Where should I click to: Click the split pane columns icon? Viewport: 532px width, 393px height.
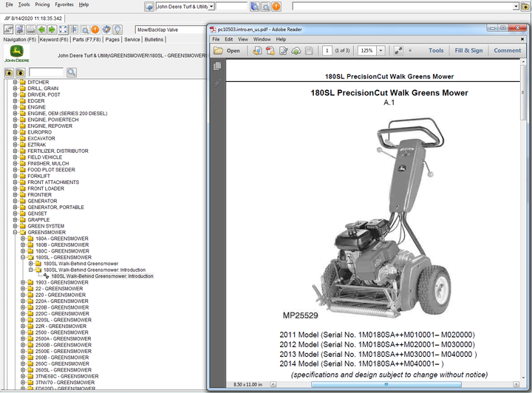click(74, 30)
